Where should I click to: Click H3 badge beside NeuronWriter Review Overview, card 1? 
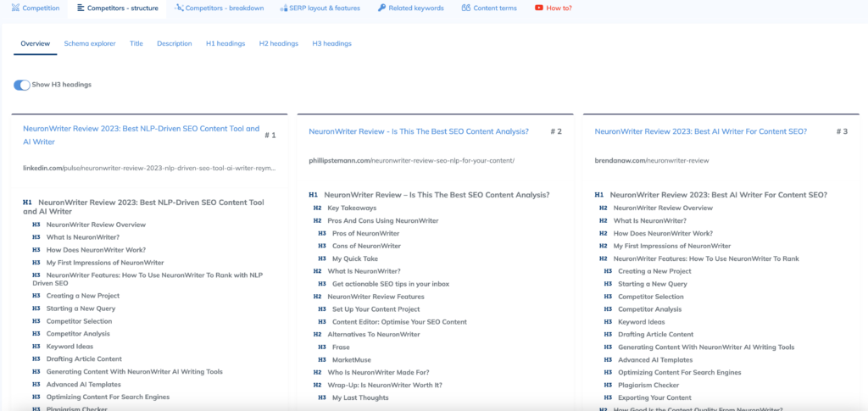(36, 225)
